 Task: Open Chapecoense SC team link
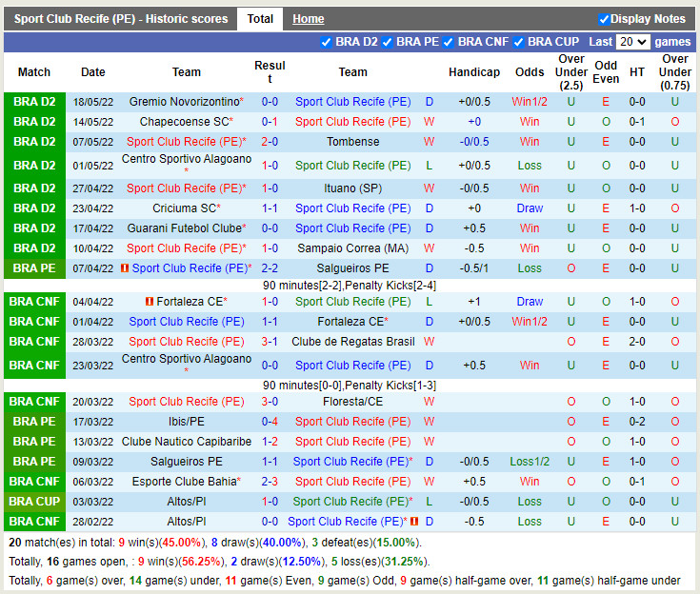(183, 122)
